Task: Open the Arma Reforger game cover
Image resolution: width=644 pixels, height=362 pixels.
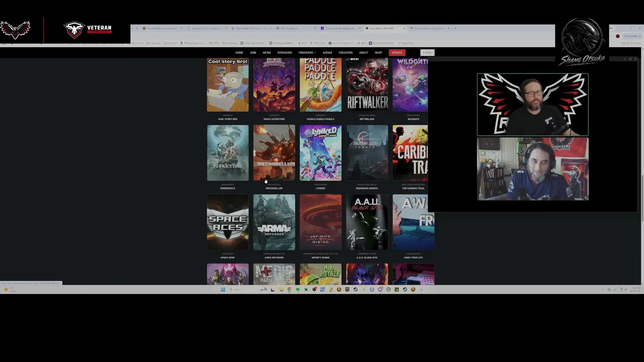Action: pos(274,222)
